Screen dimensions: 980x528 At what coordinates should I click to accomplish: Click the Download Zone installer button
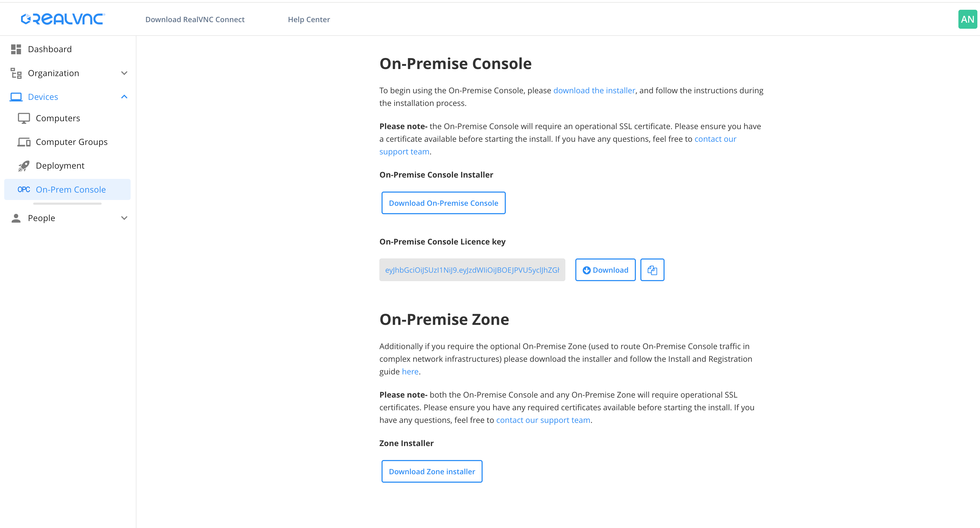[x=432, y=471]
